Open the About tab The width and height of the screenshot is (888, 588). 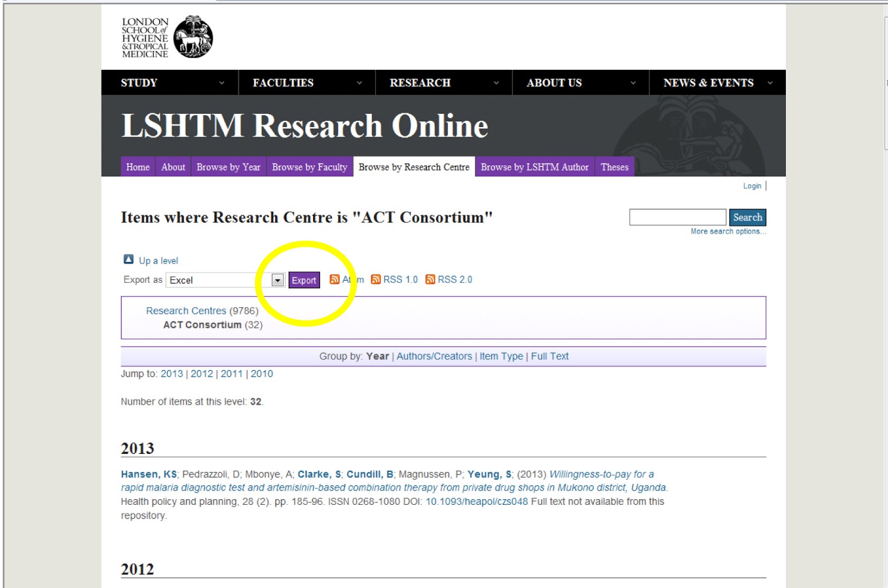click(173, 167)
